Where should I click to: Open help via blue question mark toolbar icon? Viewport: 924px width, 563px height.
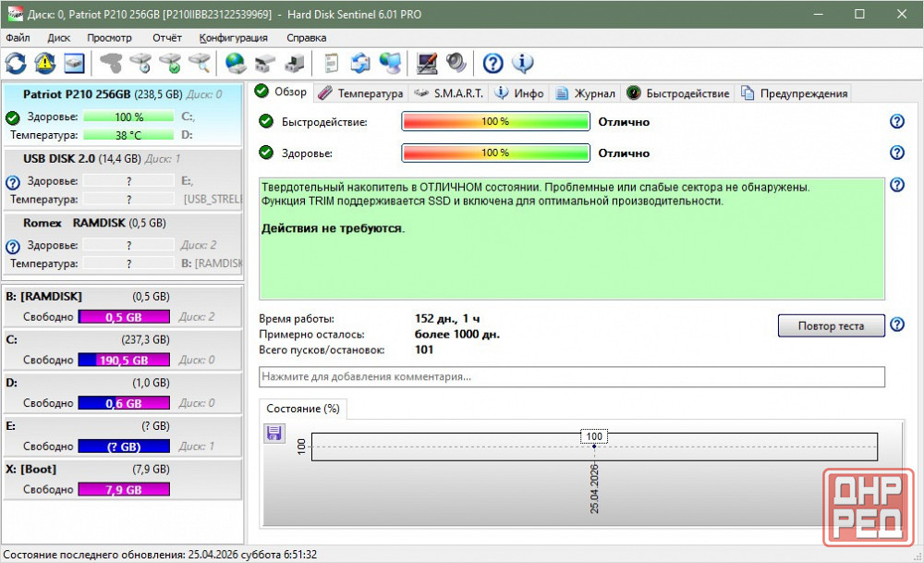[493, 63]
